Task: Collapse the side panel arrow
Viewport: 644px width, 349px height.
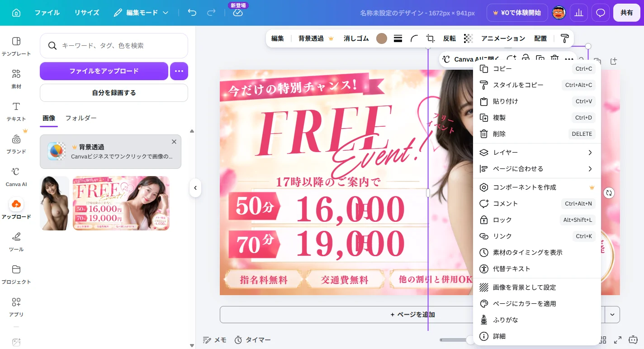Action: 195,187
